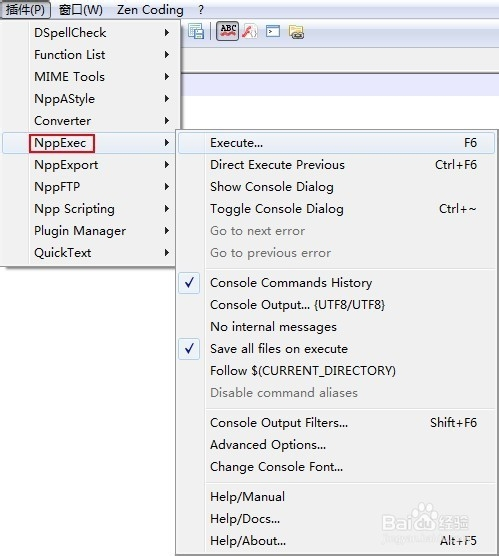This screenshot has height=556, width=499.
Task: Open the Zen Coding menu
Action: (150, 10)
